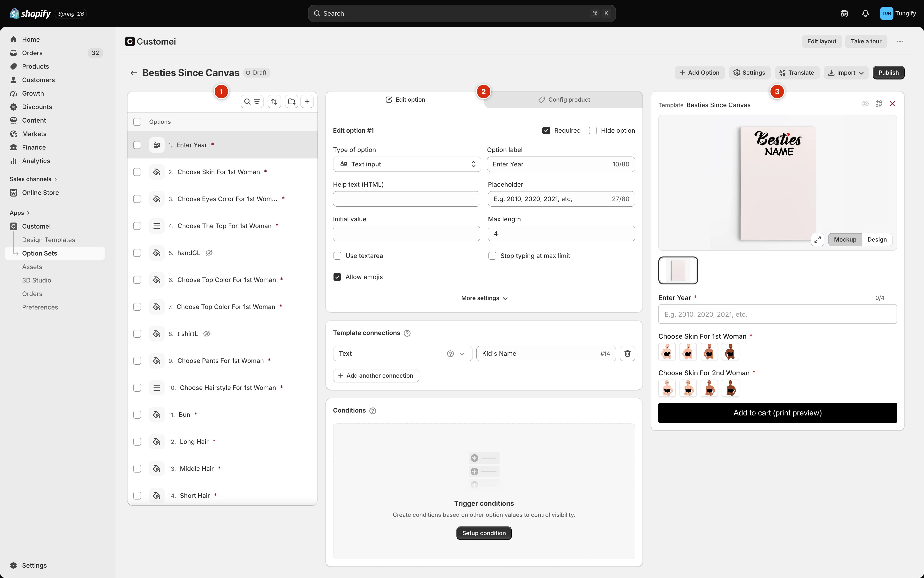Click Add another connection
Image resolution: width=924 pixels, height=578 pixels.
(x=376, y=376)
